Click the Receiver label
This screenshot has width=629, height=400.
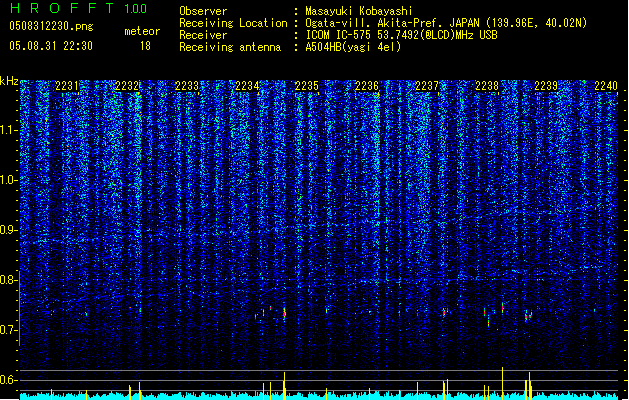coord(203,35)
